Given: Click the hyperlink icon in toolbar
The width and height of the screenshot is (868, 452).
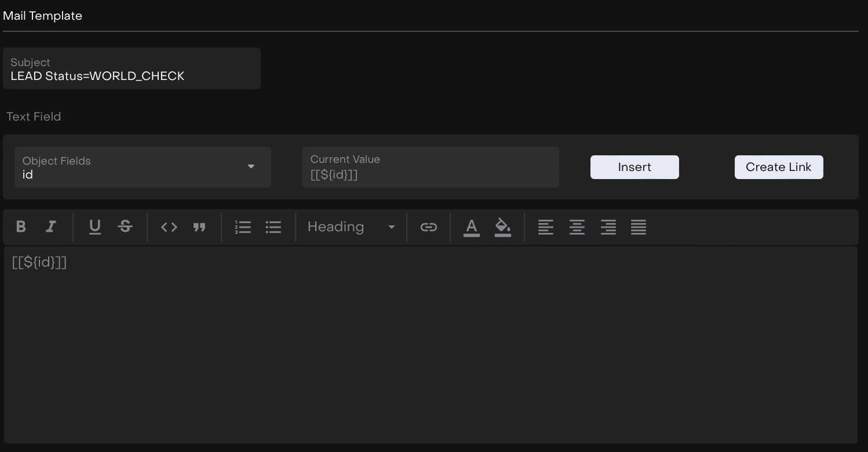Looking at the screenshot, I should [429, 227].
